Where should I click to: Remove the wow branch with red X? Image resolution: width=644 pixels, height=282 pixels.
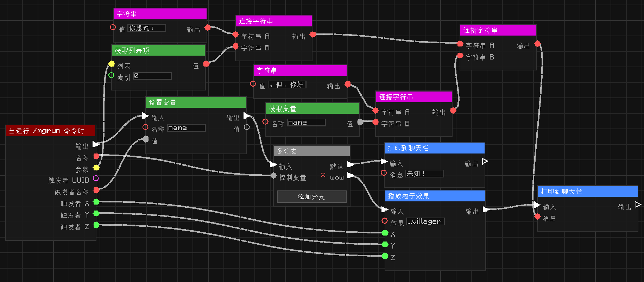pyautogui.click(x=323, y=175)
